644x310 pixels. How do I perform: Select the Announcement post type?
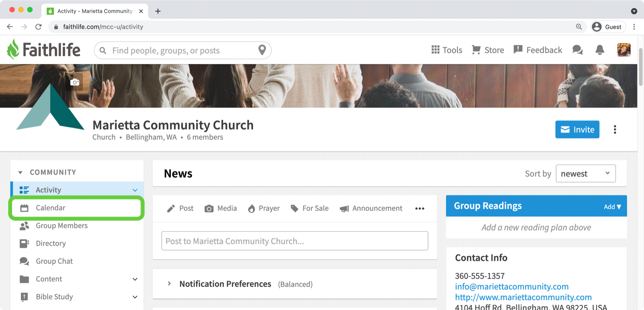(371, 208)
